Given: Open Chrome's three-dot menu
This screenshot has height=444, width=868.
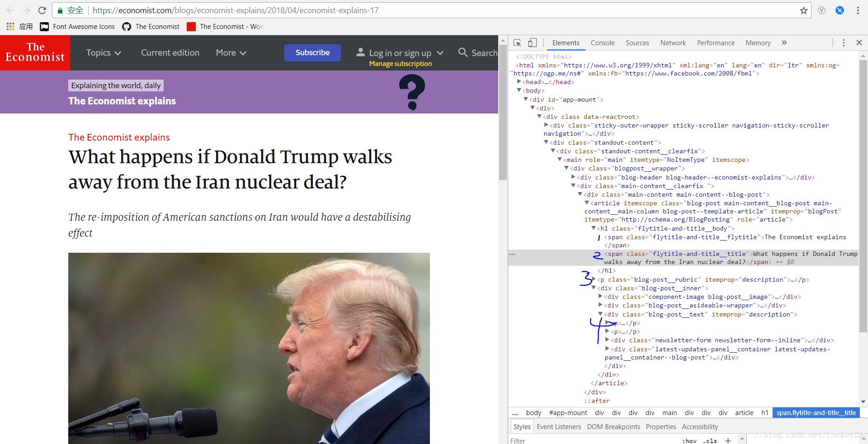Looking at the screenshot, I should tap(858, 10).
